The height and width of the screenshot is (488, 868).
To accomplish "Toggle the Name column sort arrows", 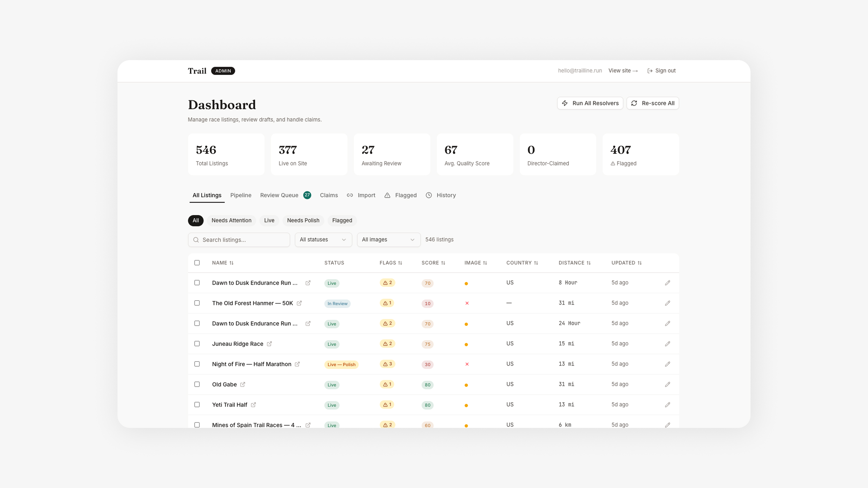I will click(232, 263).
